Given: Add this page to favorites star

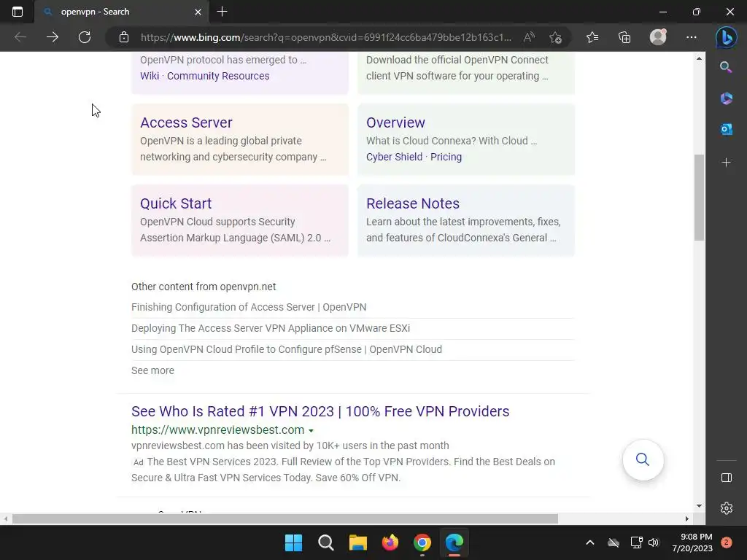Looking at the screenshot, I should point(555,37).
